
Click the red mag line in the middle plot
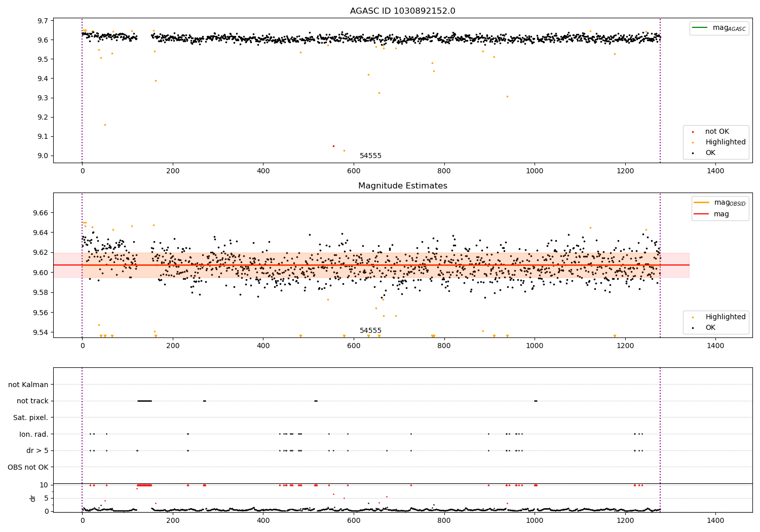point(371,265)
